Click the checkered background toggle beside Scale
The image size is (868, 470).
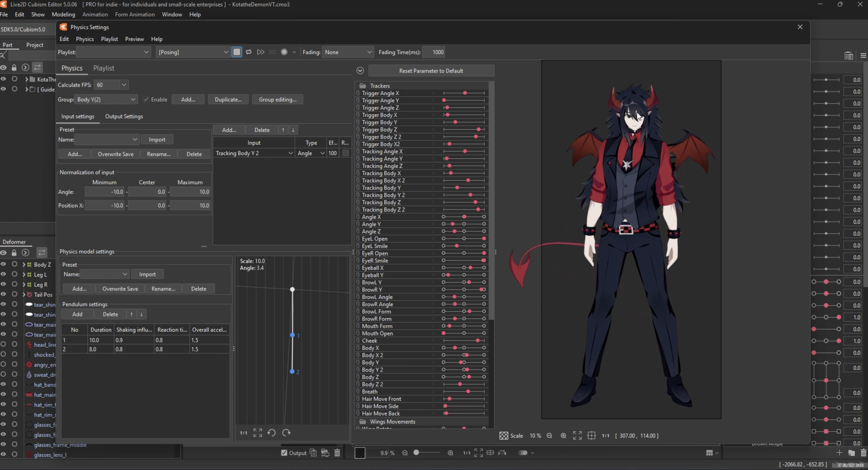click(x=504, y=436)
